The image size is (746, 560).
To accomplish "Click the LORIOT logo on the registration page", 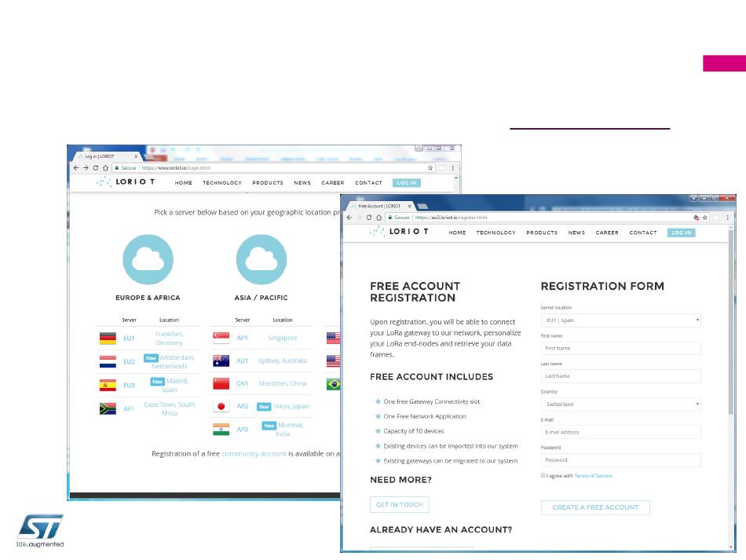I will (399, 232).
